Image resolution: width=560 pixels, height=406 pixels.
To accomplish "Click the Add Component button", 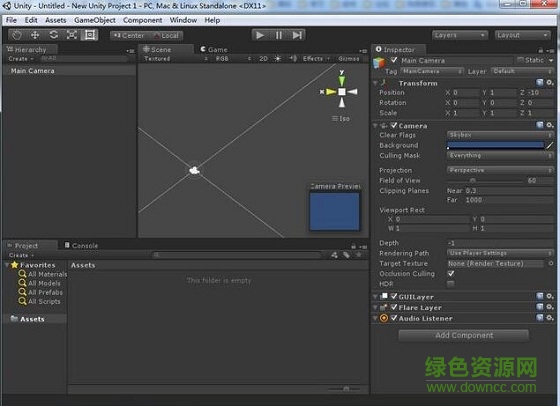I will click(x=464, y=335).
